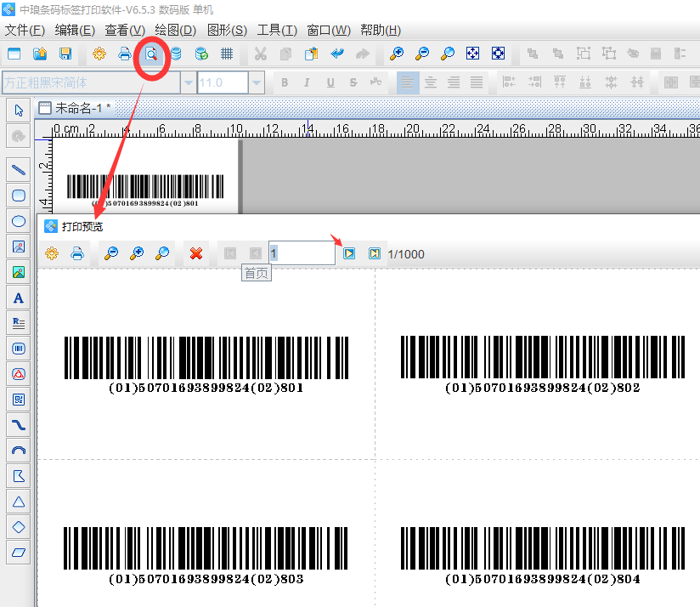700x607 pixels.
Task: Click the preview barcode ending in 801
Action: [206, 365]
